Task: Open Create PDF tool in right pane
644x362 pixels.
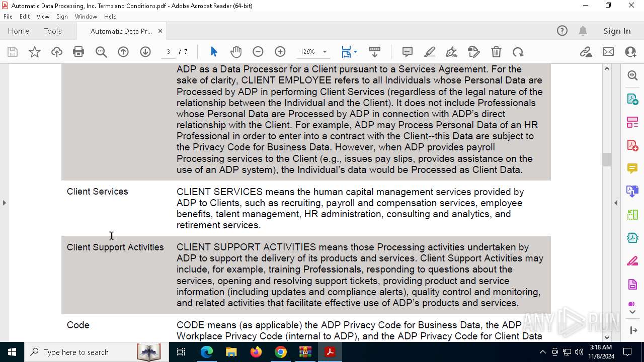Action: coord(632,145)
